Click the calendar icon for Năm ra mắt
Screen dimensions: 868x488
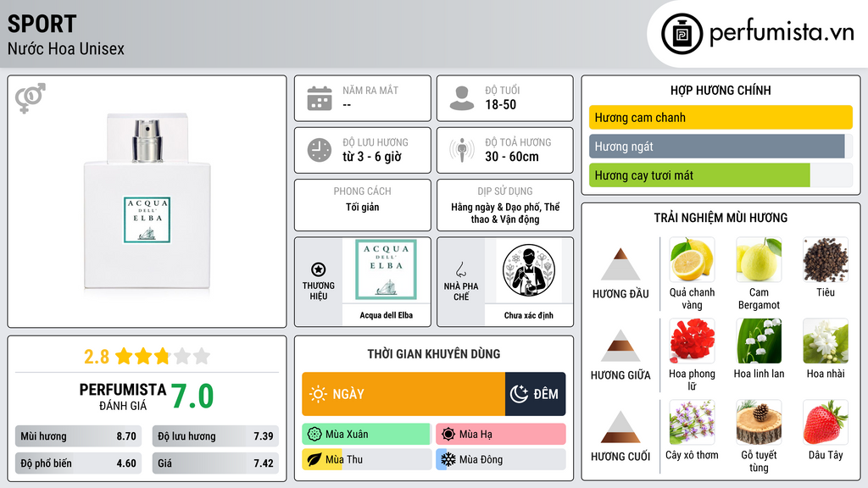[x=320, y=98]
